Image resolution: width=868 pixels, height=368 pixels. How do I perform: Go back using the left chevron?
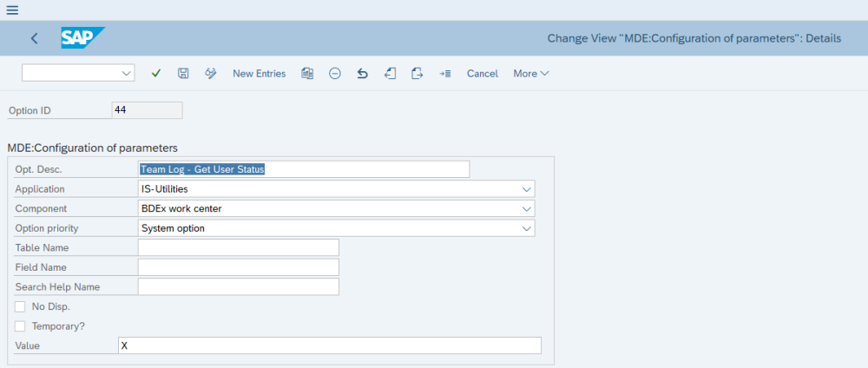35,38
